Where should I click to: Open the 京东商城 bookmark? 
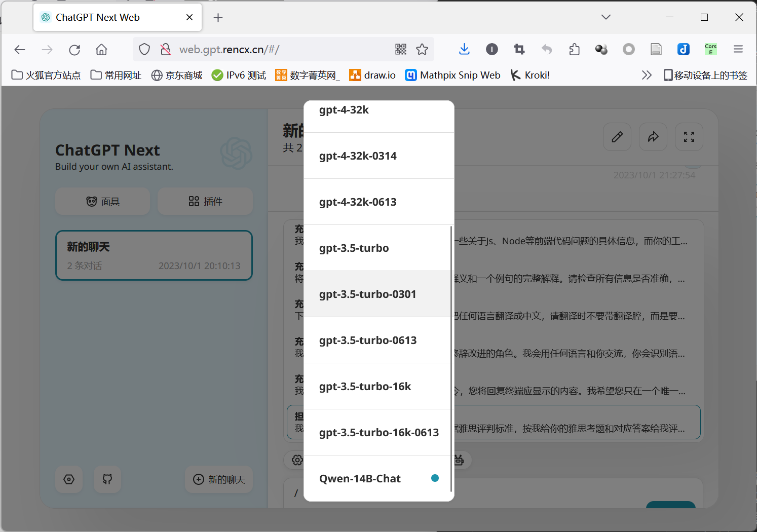coord(177,75)
